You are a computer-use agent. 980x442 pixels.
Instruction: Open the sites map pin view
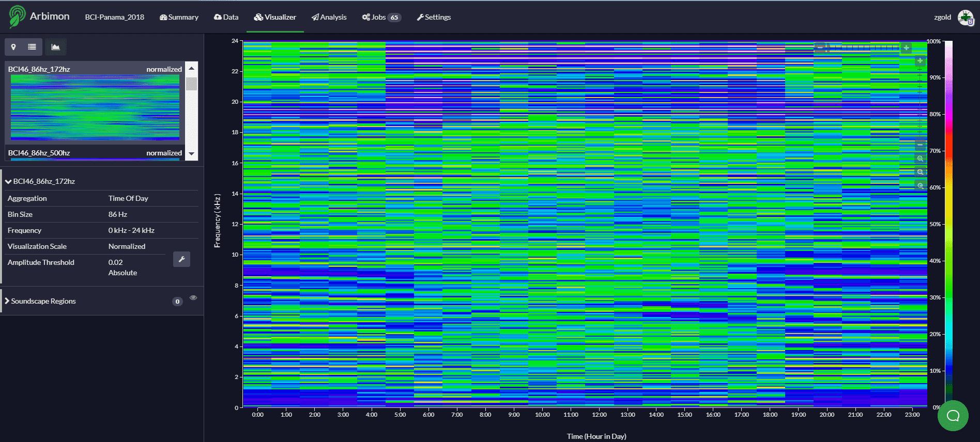pyautogui.click(x=13, y=47)
